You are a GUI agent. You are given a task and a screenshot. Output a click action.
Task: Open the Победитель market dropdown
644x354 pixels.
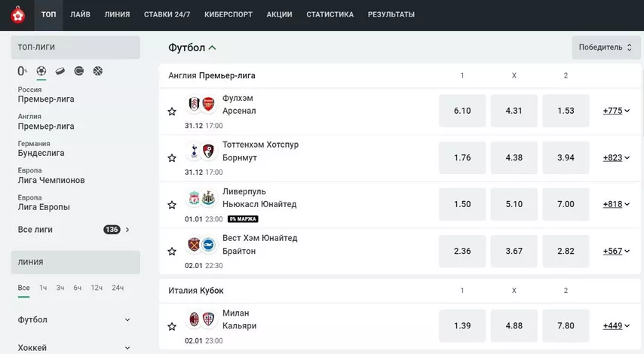[606, 47]
